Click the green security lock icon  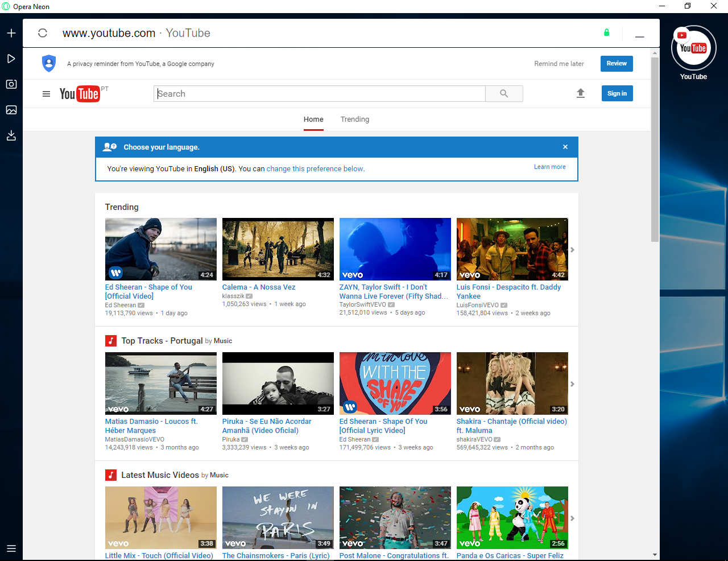(x=606, y=32)
